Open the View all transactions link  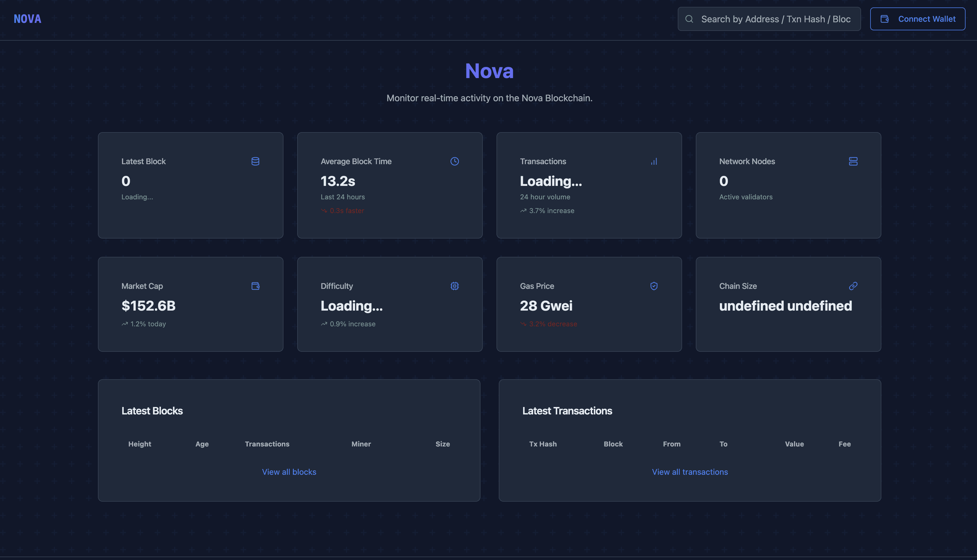point(690,472)
